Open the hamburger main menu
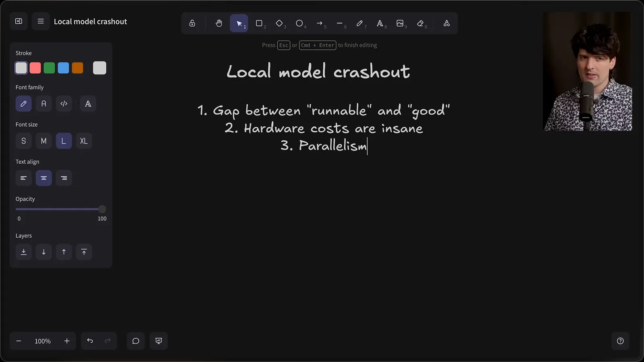The image size is (644, 362). click(41, 21)
